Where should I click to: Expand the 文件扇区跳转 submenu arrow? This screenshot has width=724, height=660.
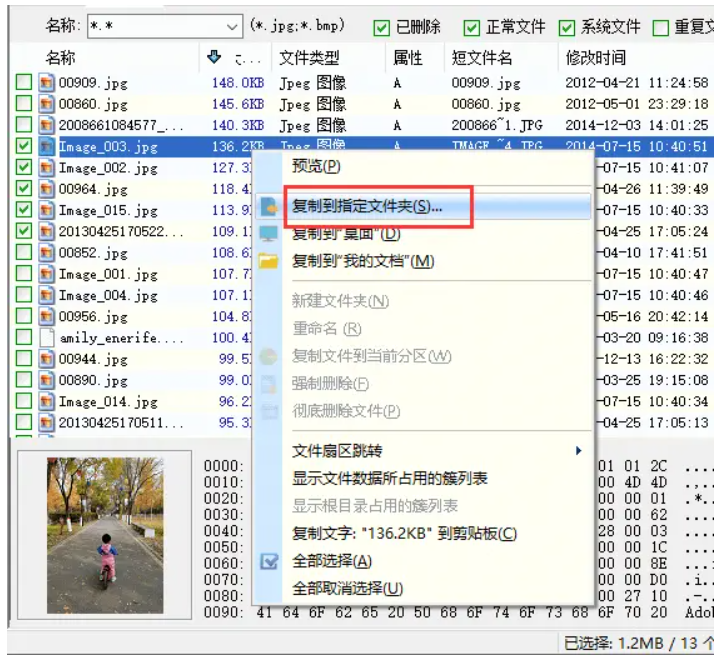pyautogui.click(x=579, y=451)
